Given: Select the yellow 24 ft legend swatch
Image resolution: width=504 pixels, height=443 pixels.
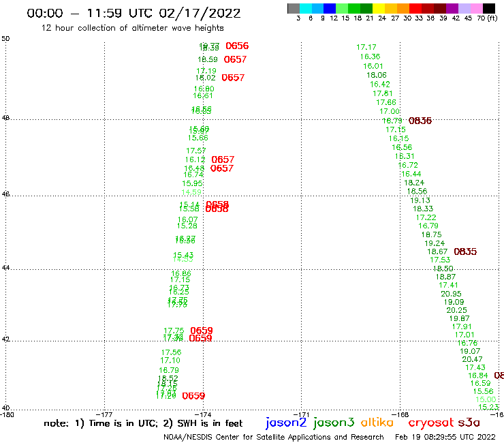Looking at the screenshot, I should [x=379, y=8].
